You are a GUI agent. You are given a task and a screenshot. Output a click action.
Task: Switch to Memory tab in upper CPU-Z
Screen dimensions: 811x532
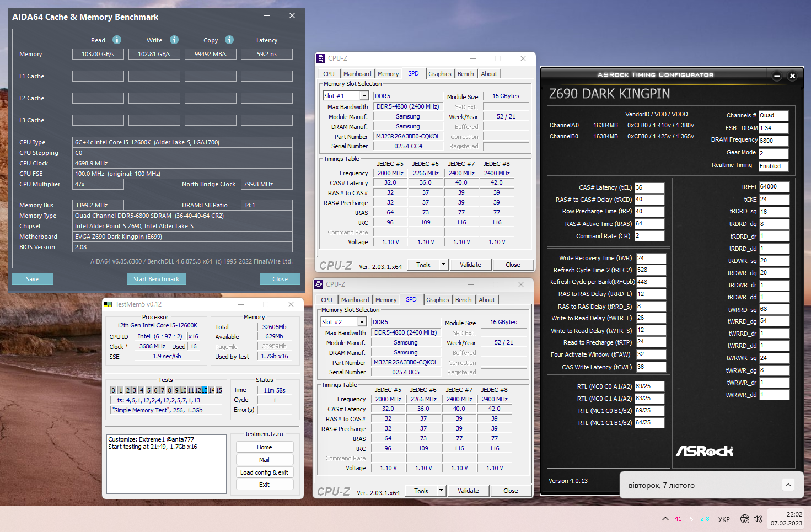click(388, 74)
